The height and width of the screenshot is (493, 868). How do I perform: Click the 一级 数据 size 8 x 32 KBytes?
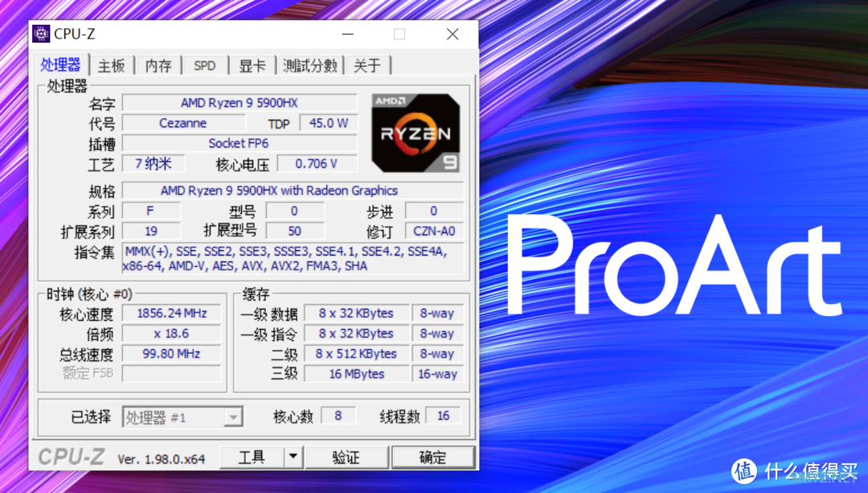pyautogui.click(x=357, y=314)
